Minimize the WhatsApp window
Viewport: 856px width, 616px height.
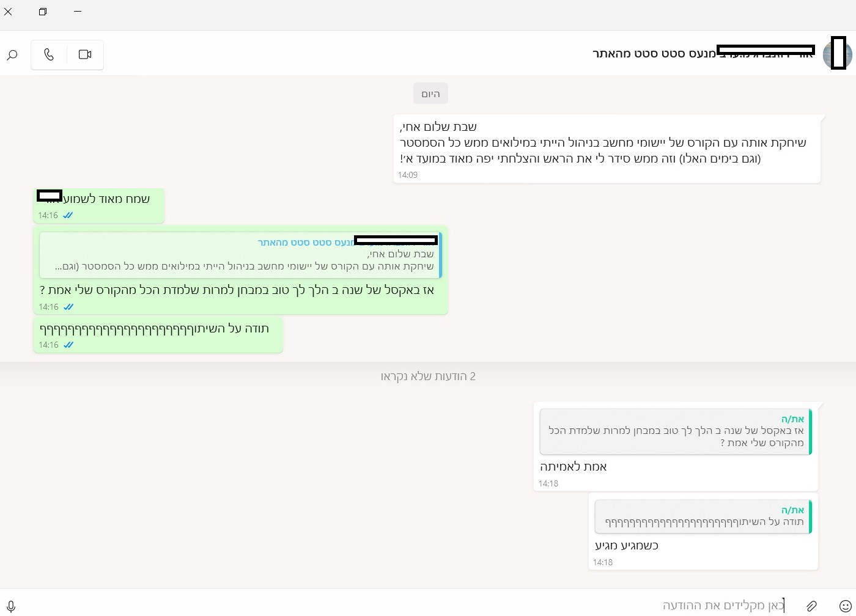pos(78,12)
